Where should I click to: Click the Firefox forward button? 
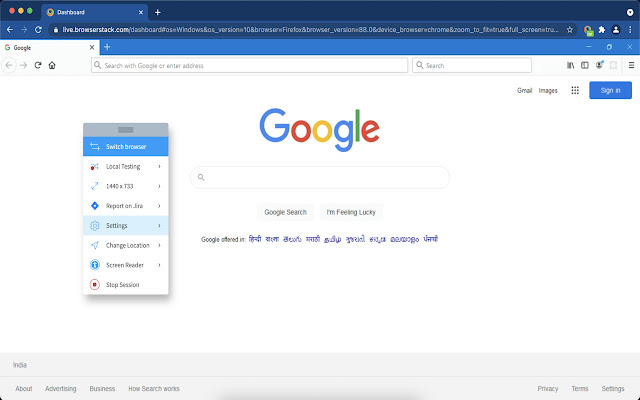click(24, 65)
